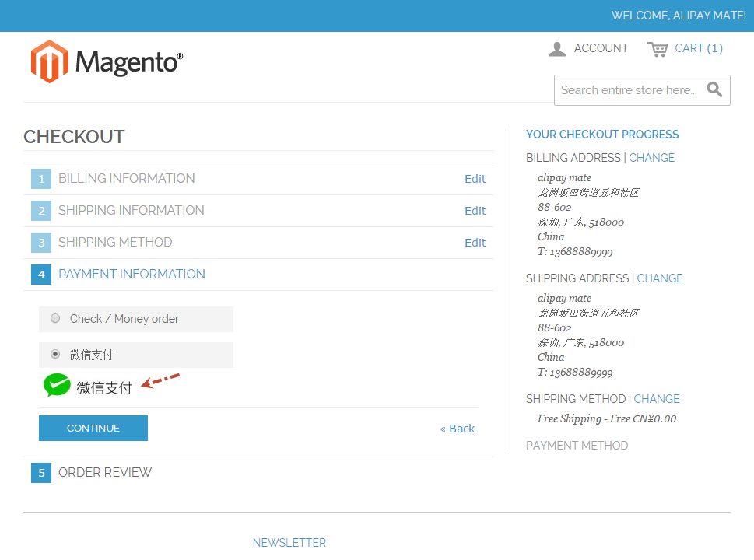The width and height of the screenshot is (754, 560).
Task: Open the ACCOUNT menu
Action: (601, 48)
